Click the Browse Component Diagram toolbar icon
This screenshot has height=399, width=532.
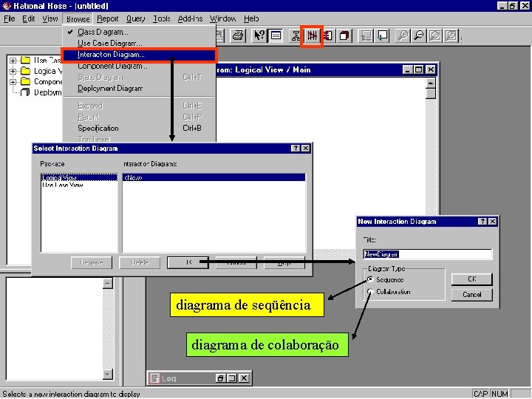coord(328,35)
